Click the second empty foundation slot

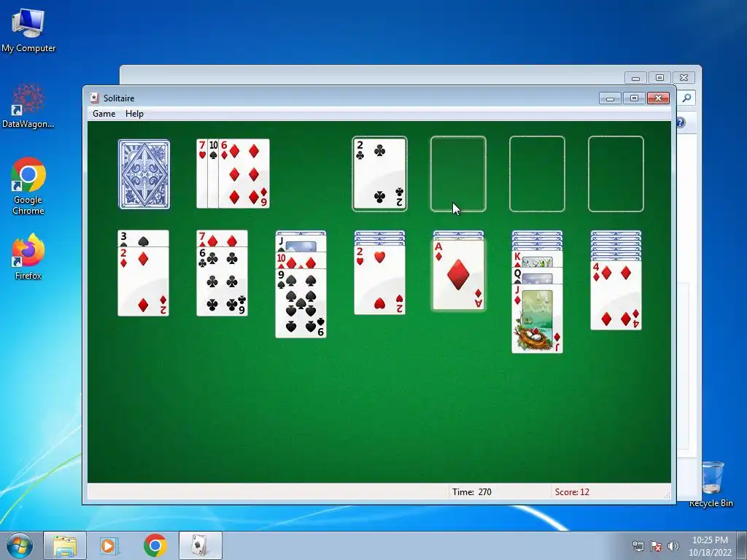(x=458, y=174)
